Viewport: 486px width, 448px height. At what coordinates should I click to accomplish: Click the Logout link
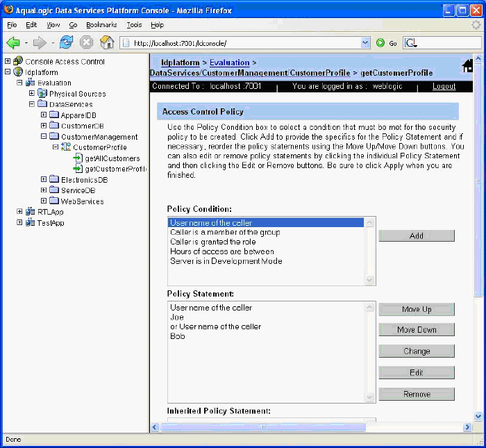(444, 86)
